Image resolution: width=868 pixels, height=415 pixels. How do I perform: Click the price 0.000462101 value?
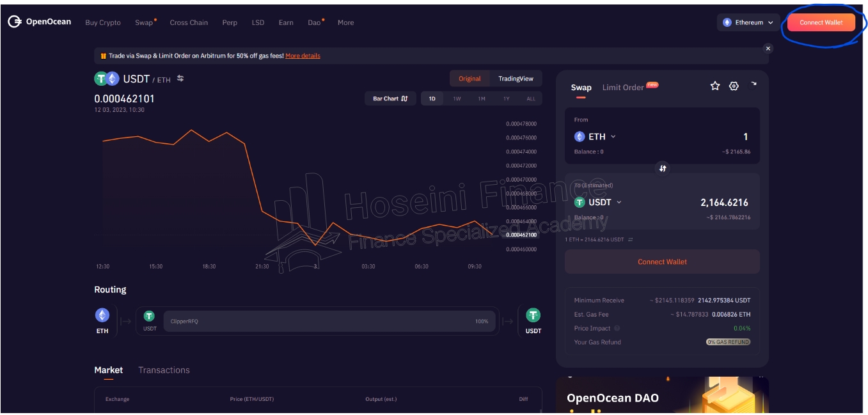point(124,98)
